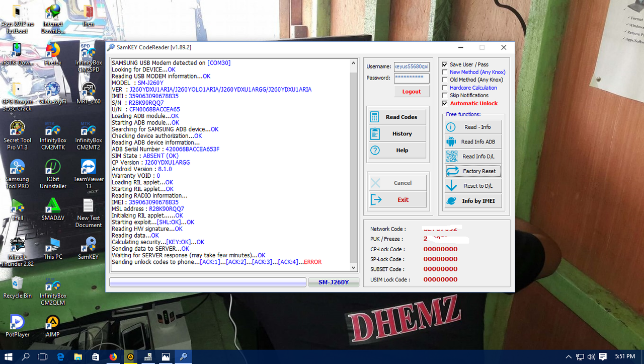Image resolution: width=644 pixels, height=364 pixels.
Task: Launch IObit Uninstaller from the desktop
Action: [x=53, y=174]
